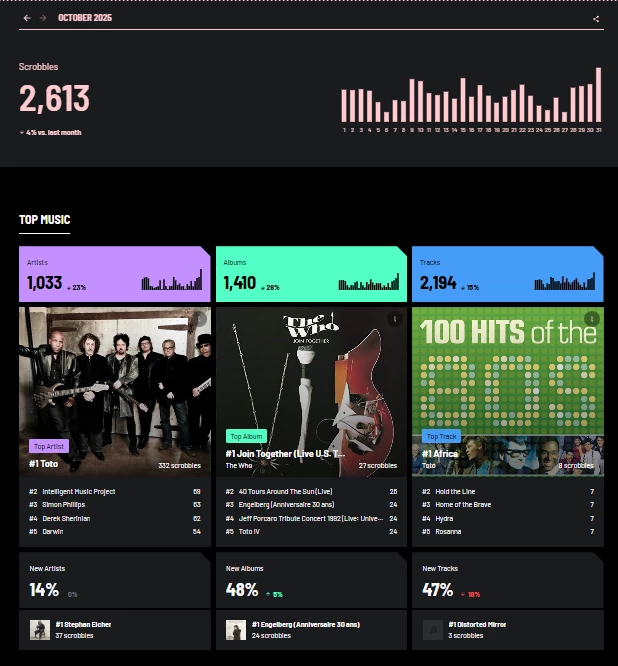Click the Artists 1,033 summary header
Image resolution: width=618 pixels, height=666 pixels.
tap(115, 274)
